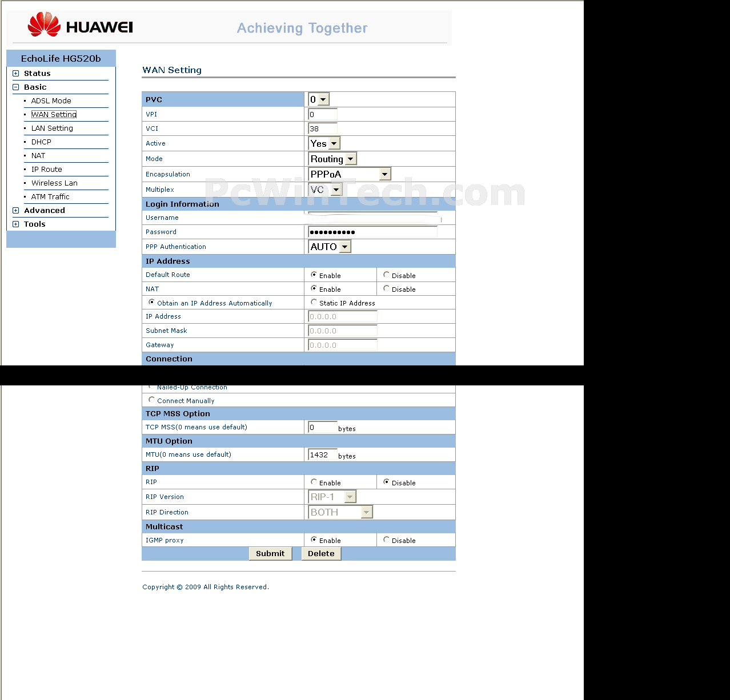Open NAT settings page
This screenshot has width=730, height=700.
(38, 156)
